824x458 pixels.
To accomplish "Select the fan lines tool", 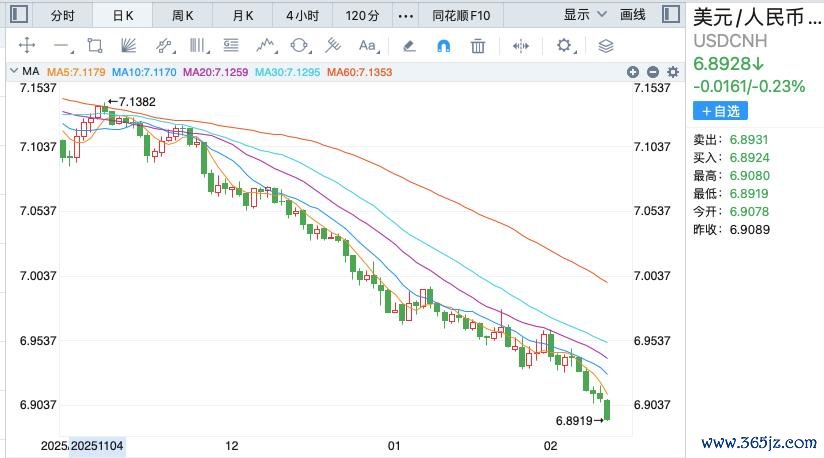I will pos(128,46).
